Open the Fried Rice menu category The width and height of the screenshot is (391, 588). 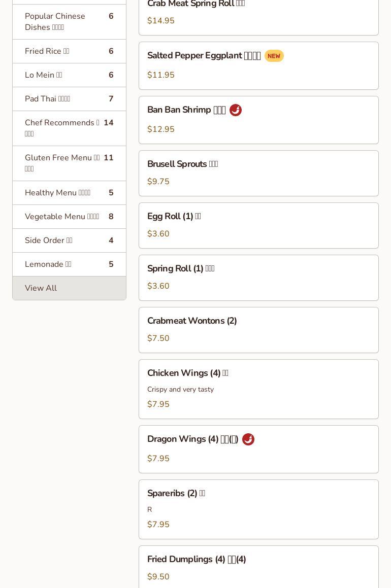coord(69,51)
